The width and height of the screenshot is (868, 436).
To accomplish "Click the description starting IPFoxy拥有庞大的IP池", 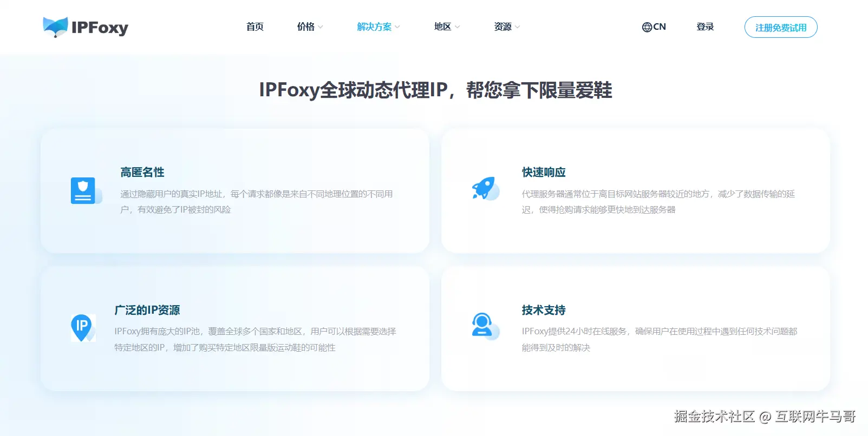I will (x=255, y=339).
